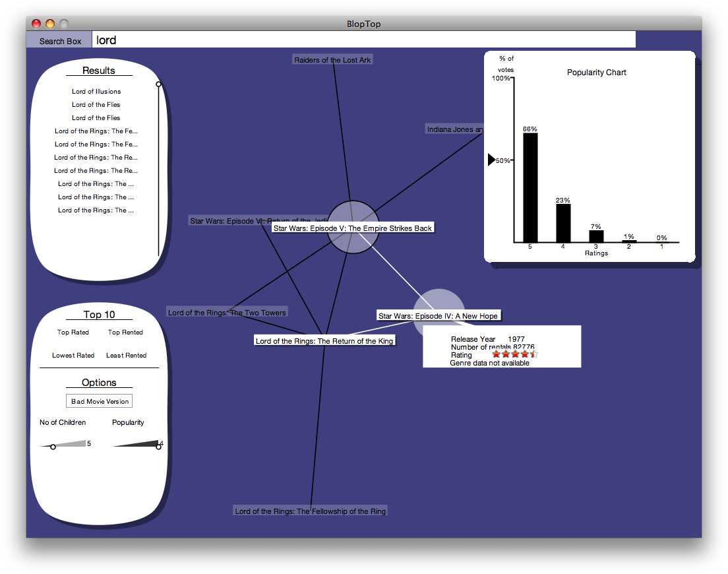Click the 66% bar for rating 5
This screenshot has height=574, width=728.
click(x=530, y=187)
